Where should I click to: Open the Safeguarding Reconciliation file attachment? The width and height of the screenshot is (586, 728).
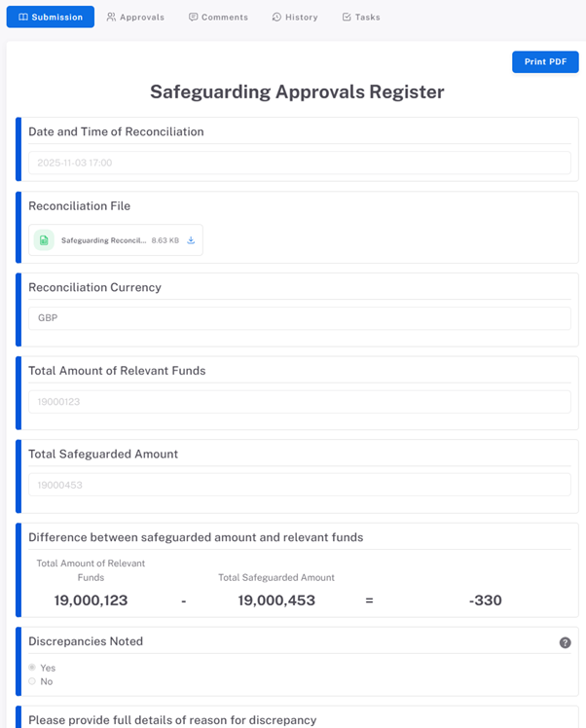(x=103, y=240)
